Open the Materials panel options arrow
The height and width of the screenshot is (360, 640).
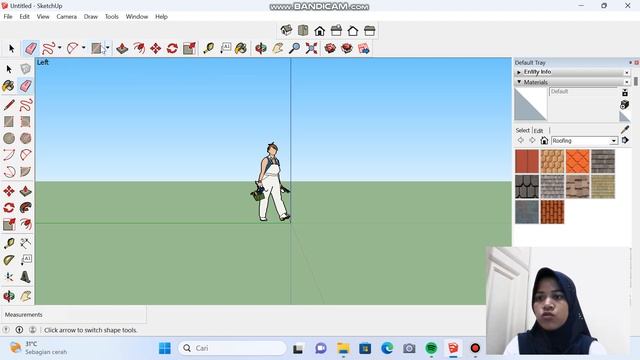627,82
